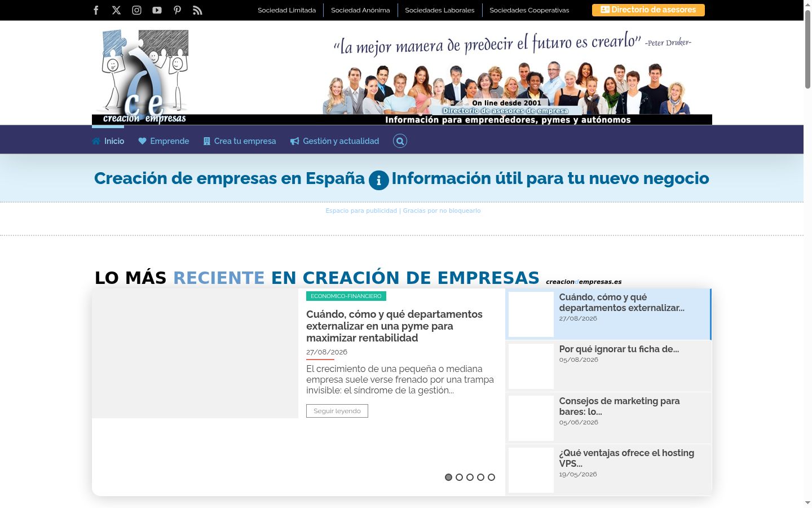The height and width of the screenshot is (508, 812).
Task: Open the YouTube social icon
Action: pos(157,10)
